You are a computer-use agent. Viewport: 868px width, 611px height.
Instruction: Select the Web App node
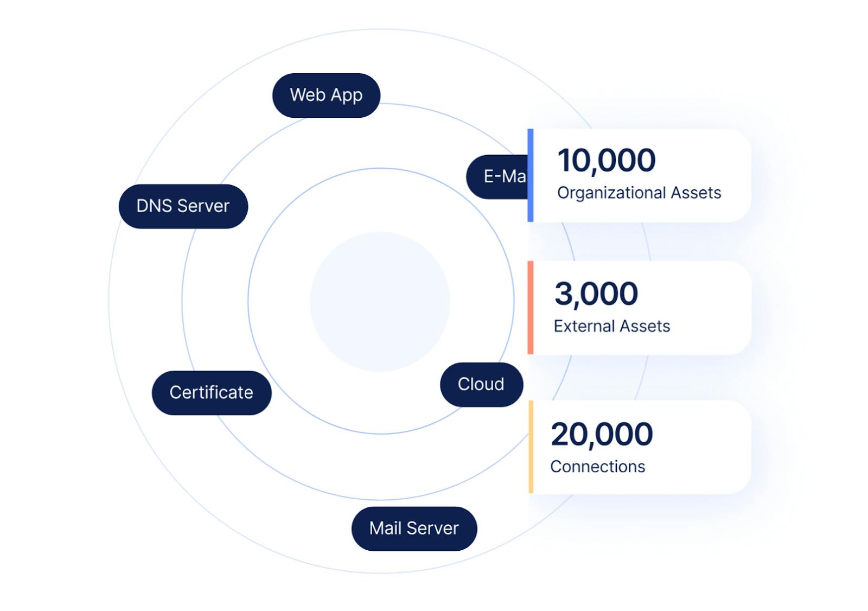326,95
